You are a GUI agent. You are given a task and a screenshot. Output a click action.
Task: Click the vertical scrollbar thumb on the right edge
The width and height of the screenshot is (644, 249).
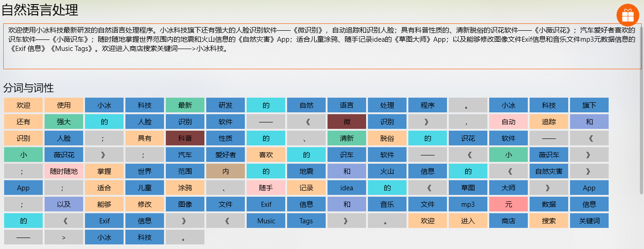pyautogui.click(x=642, y=110)
